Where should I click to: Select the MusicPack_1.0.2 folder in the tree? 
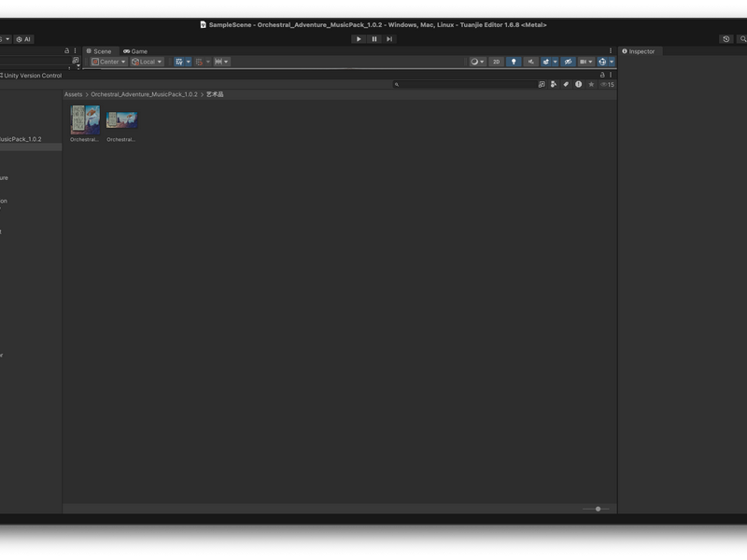pos(21,139)
